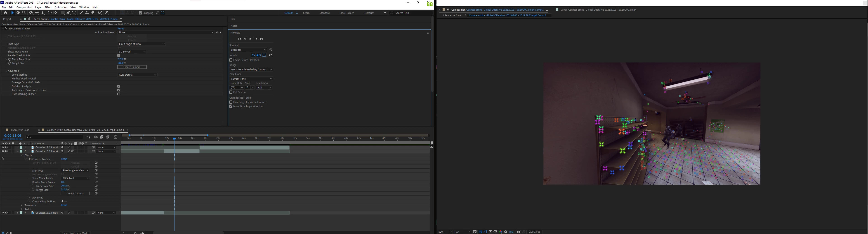Open the Animation Presets dropdown
The width and height of the screenshot is (868, 234).
pos(166,32)
